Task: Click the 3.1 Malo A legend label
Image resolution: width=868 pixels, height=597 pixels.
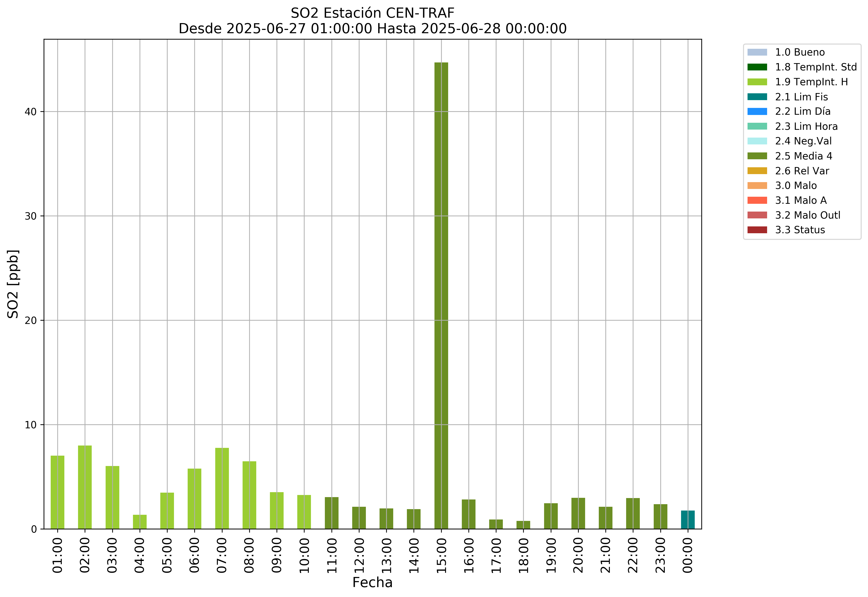Action: click(801, 200)
